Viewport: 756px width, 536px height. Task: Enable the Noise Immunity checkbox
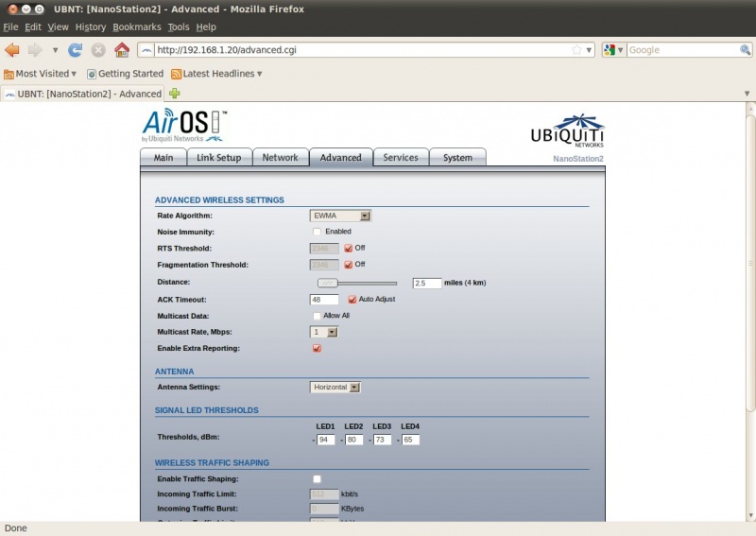317,232
